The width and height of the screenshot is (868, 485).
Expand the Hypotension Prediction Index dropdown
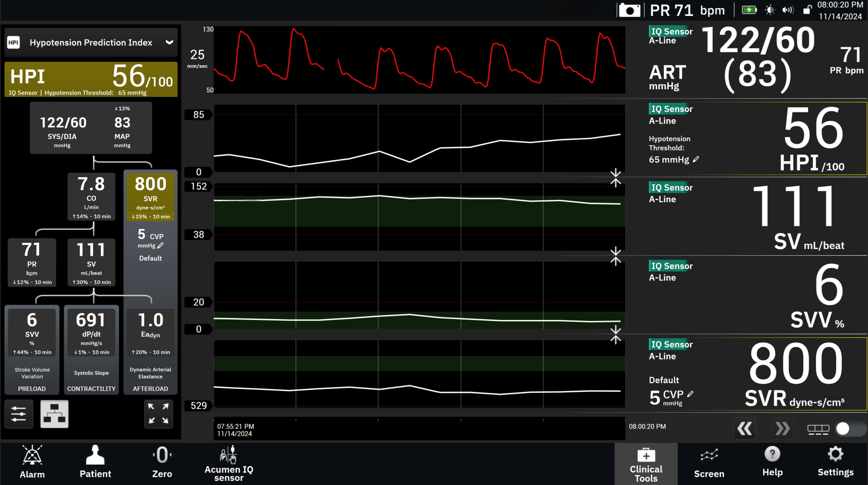[169, 42]
